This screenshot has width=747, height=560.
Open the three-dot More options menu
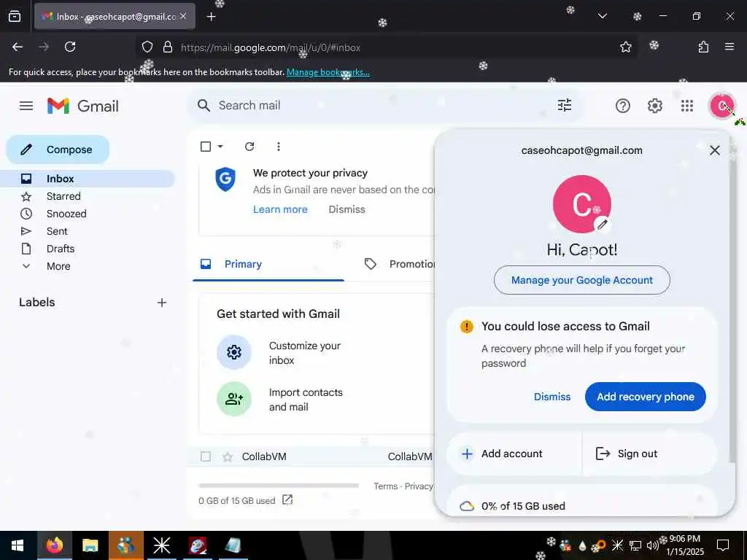(x=279, y=146)
